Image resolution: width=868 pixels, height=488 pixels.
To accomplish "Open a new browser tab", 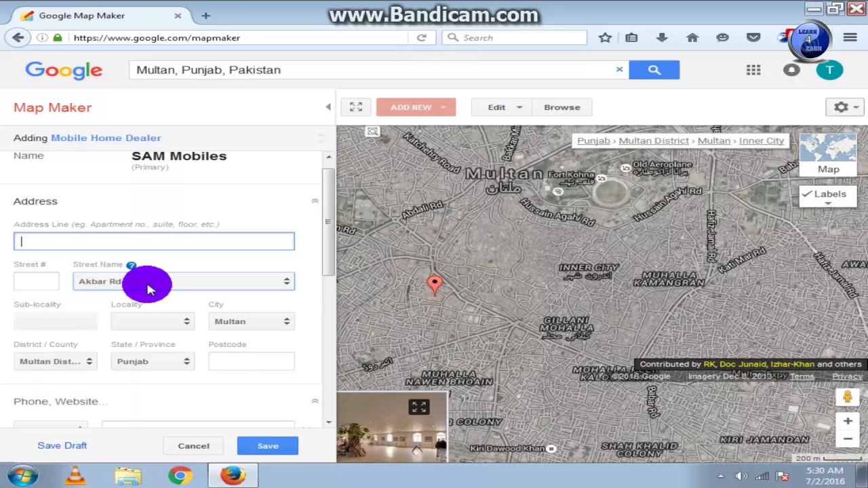I will click(x=205, y=15).
